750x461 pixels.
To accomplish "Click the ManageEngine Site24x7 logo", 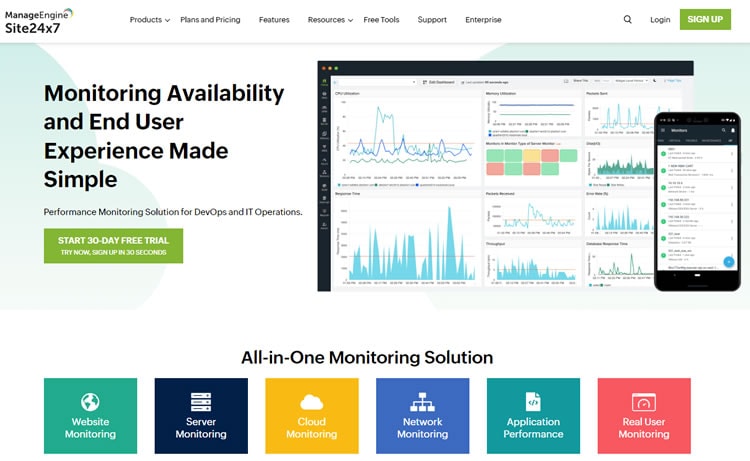I will coord(39,21).
